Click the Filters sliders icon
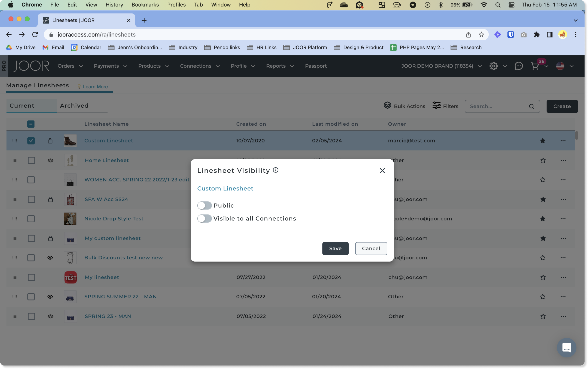The width and height of the screenshot is (588, 369). point(436,106)
